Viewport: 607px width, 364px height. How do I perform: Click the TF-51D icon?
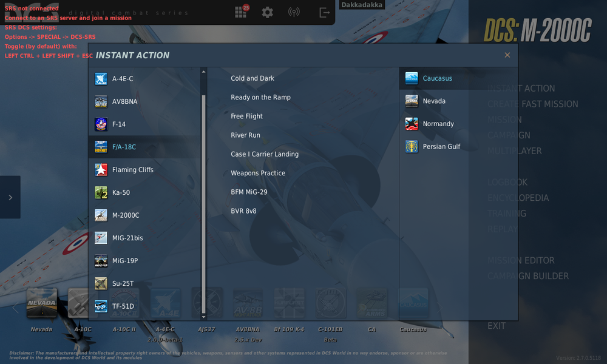point(101,306)
